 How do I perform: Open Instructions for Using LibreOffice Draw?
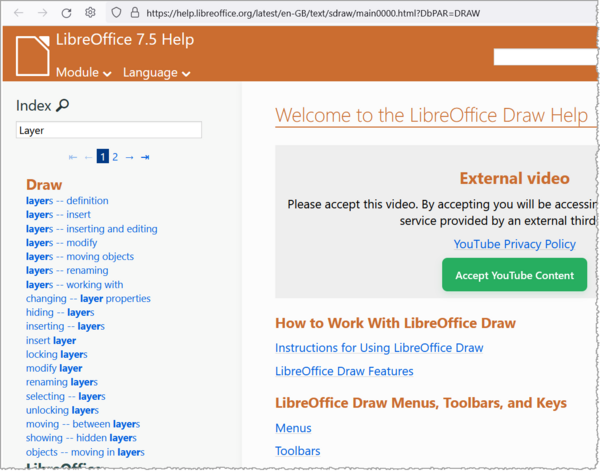pos(379,348)
